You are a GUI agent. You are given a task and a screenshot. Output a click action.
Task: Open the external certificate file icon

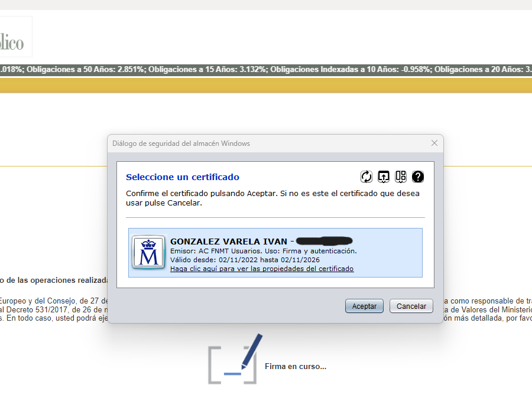[384, 177]
